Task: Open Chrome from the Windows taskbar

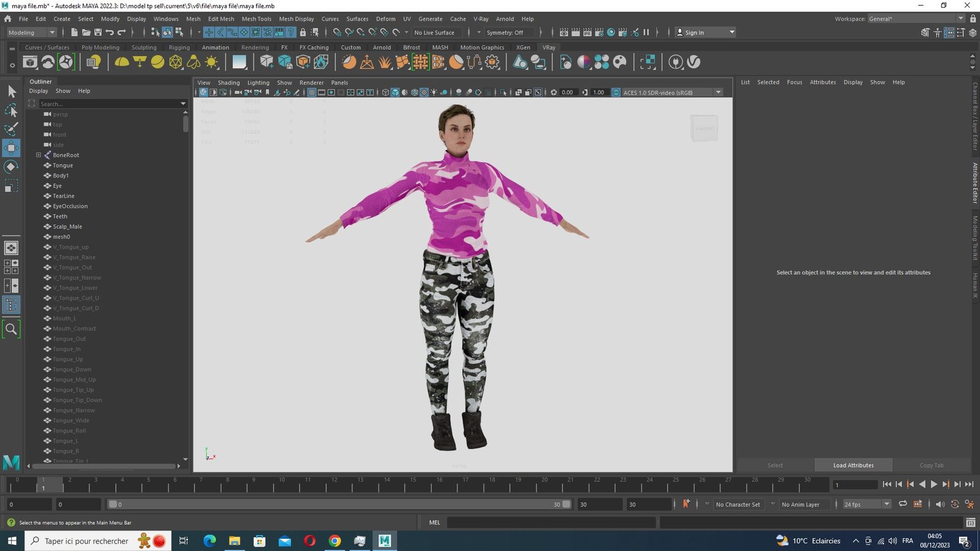Action: point(334,541)
